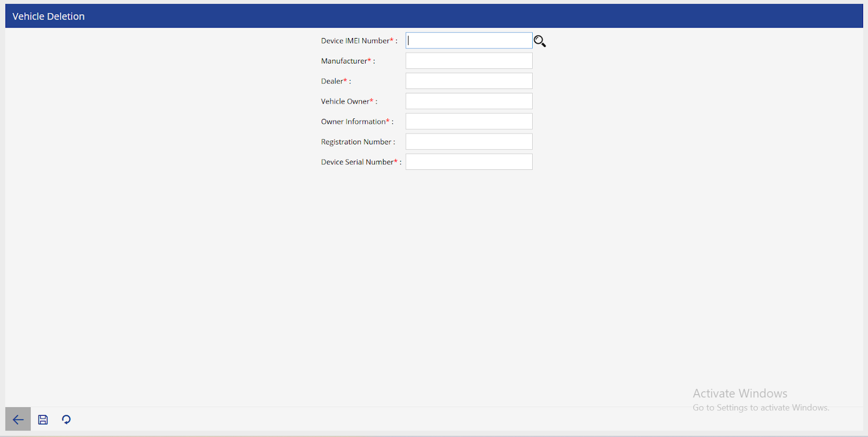
Task: Reset the form using the refresh icon
Action: pyautogui.click(x=66, y=420)
